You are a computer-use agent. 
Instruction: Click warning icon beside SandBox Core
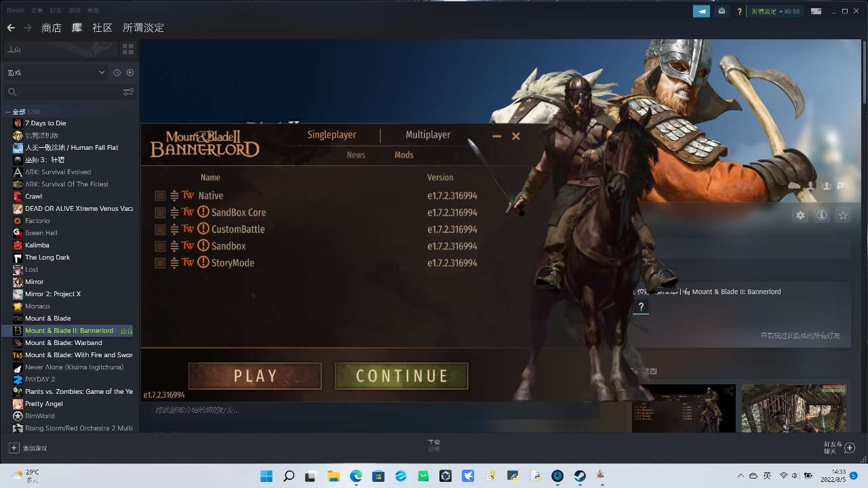203,212
